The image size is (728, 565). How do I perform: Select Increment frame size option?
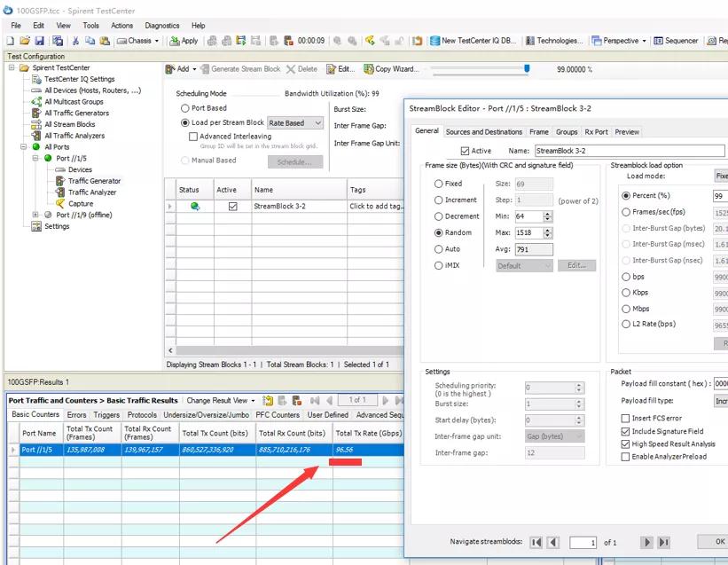click(x=438, y=200)
